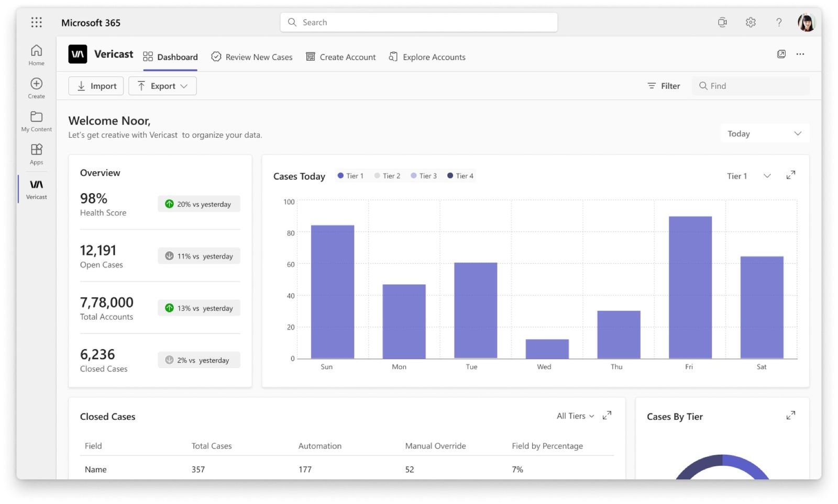The width and height of the screenshot is (838, 504).
Task: Open the Microsoft 365 app launcher grid
Action: 36,23
